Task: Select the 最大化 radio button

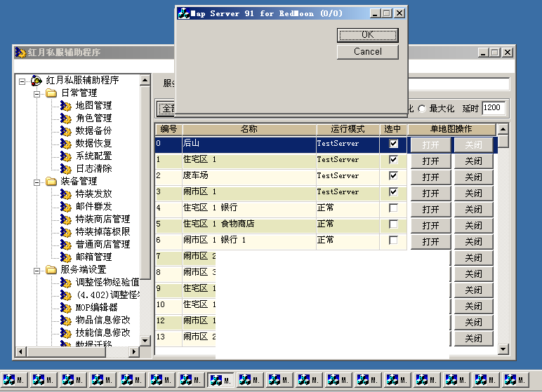Action: click(422, 108)
